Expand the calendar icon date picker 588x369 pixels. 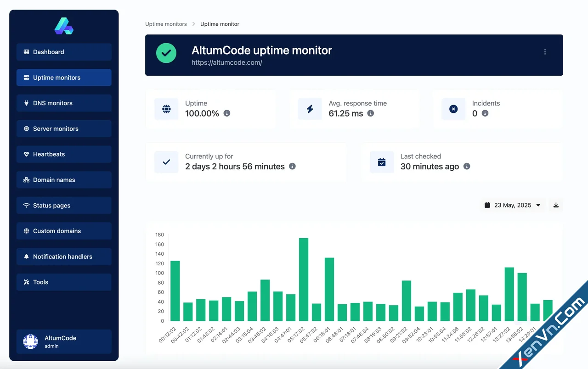click(x=487, y=205)
